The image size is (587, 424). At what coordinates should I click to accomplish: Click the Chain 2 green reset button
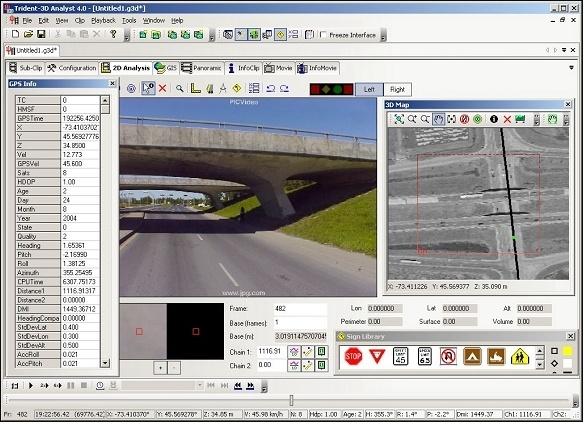tap(321, 365)
